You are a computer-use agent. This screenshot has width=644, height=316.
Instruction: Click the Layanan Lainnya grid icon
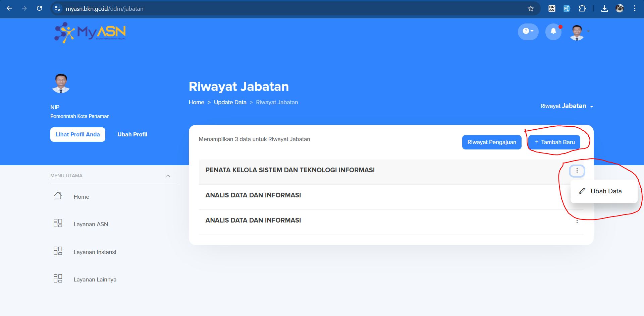58,279
